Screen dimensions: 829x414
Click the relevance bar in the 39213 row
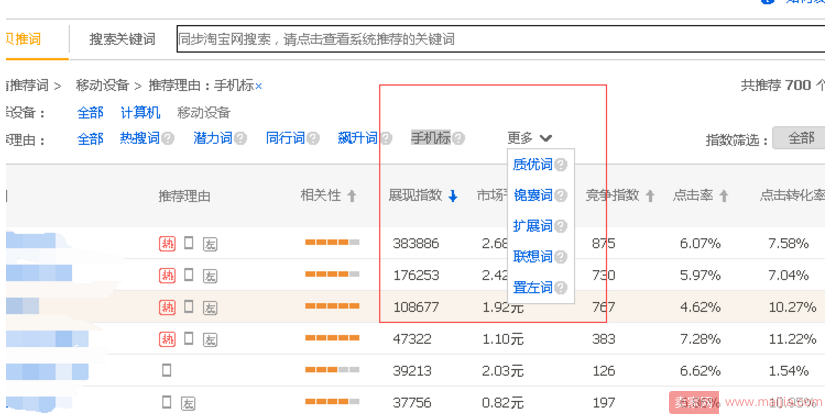tap(332, 370)
